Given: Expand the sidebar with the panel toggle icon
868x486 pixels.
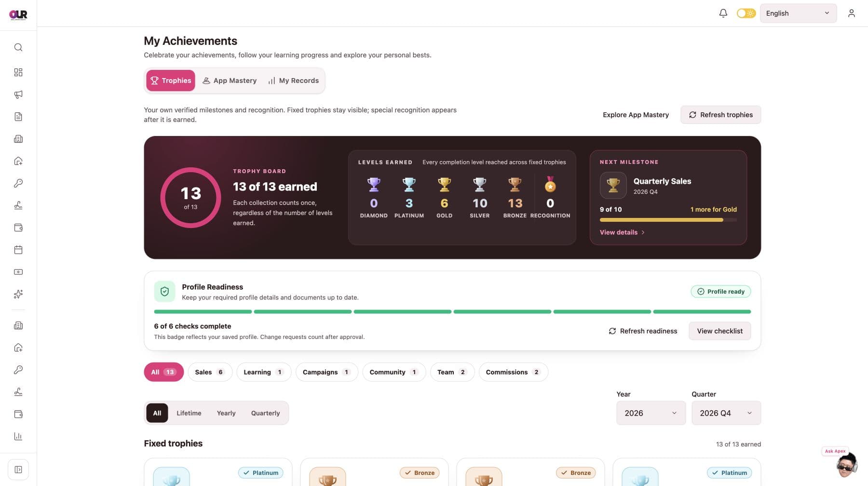Looking at the screenshot, I should (x=18, y=470).
